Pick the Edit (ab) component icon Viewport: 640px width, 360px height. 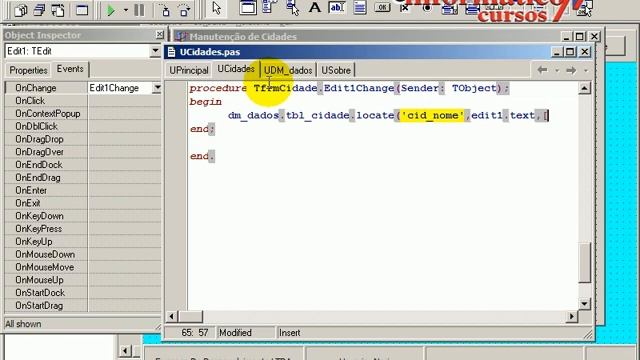point(337,7)
